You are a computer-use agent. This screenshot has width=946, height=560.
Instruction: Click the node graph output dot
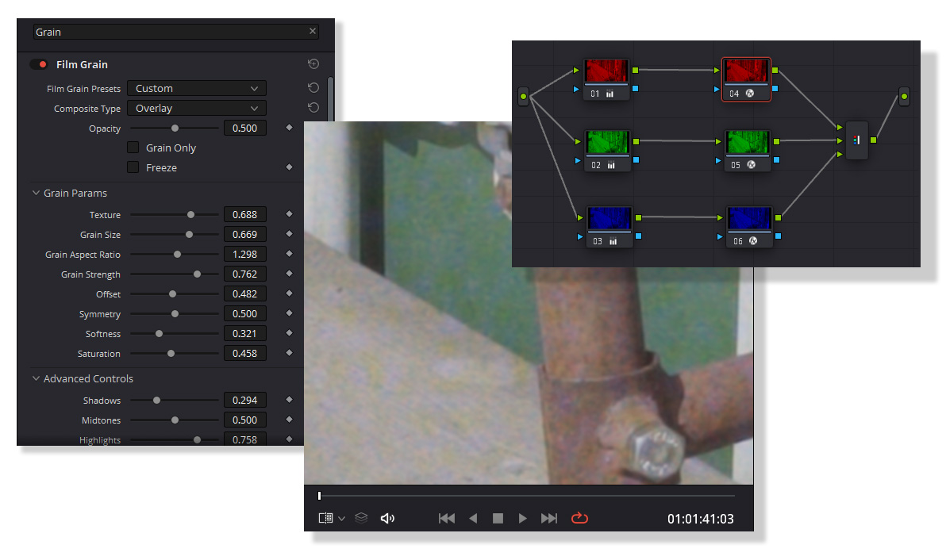(x=904, y=97)
